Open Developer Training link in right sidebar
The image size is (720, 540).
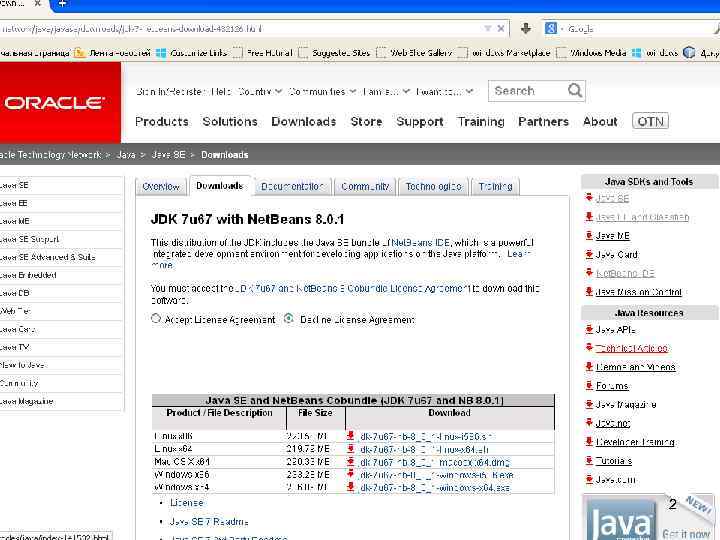(635, 442)
